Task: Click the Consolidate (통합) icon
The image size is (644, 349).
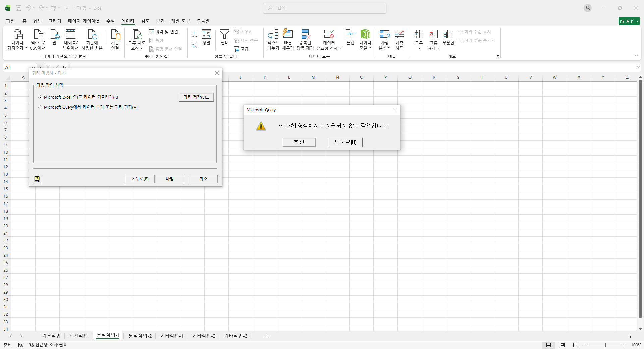Action: [350, 34]
